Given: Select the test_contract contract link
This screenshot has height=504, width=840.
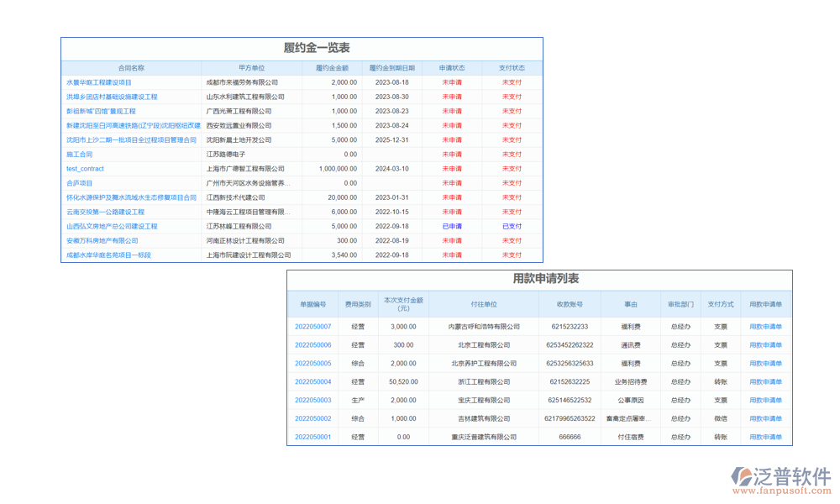Looking at the screenshot, I should 84,168.
